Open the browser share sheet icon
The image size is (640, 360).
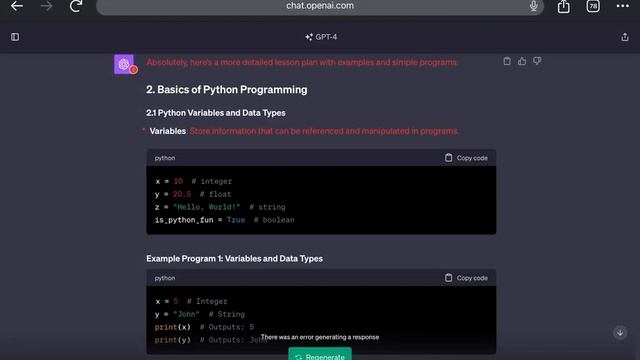[x=564, y=6]
